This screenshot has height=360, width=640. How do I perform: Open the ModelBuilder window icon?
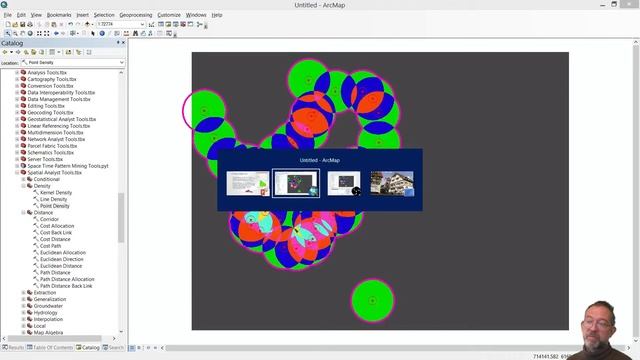pyautogui.click(x=200, y=24)
